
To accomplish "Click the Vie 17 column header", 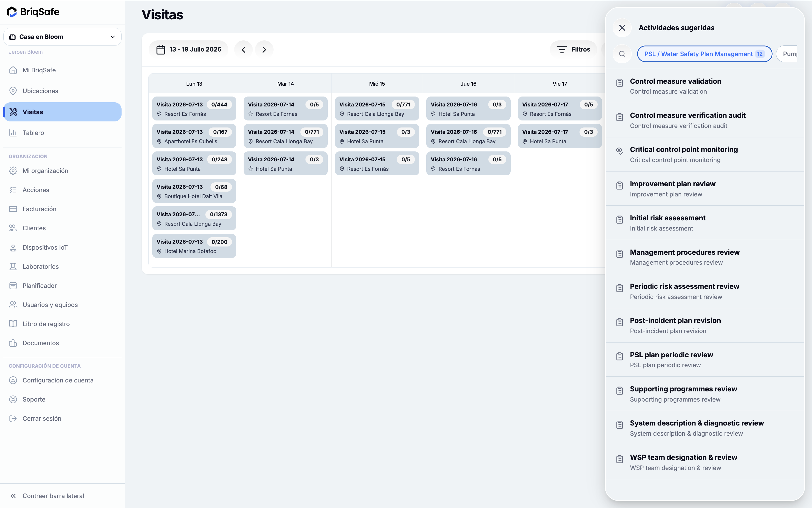I will click(560, 84).
